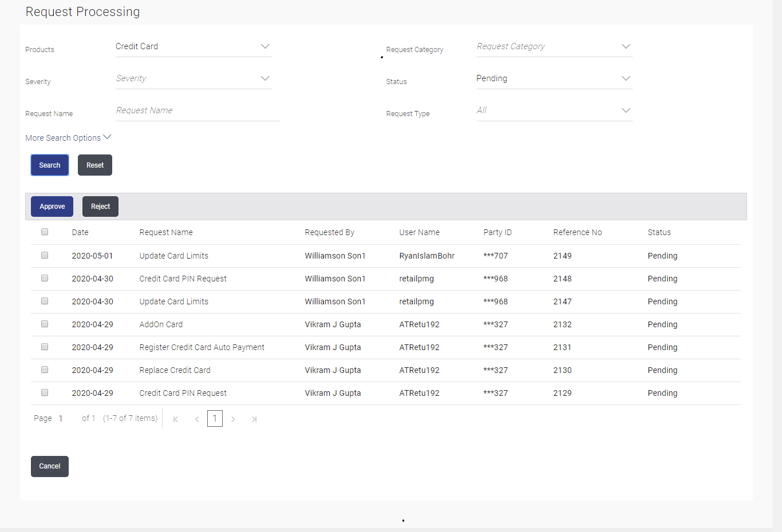Go to the next page arrow

tap(233, 419)
